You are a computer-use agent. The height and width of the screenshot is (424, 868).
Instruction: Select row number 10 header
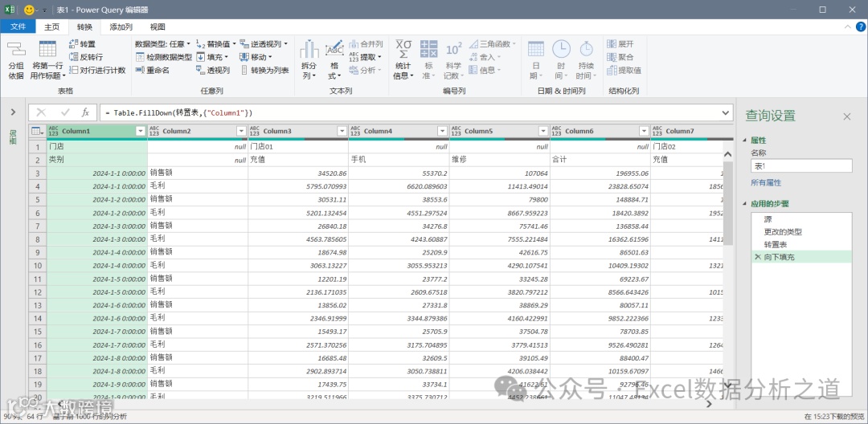(38, 266)
